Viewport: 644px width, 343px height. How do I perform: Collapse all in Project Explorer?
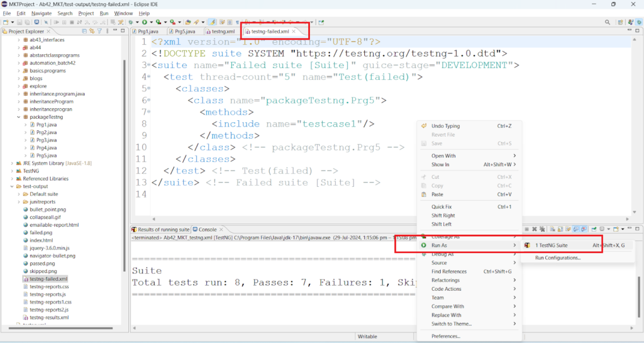coord(84,31)
